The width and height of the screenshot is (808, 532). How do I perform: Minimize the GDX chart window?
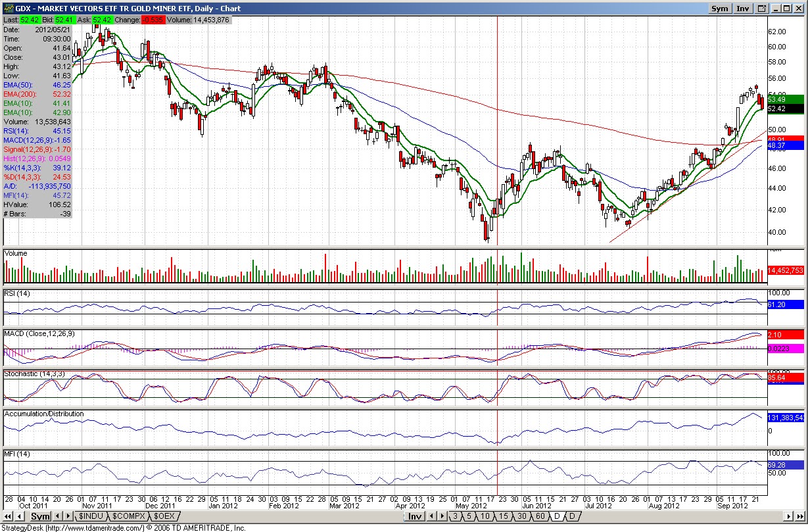[776, 9]
